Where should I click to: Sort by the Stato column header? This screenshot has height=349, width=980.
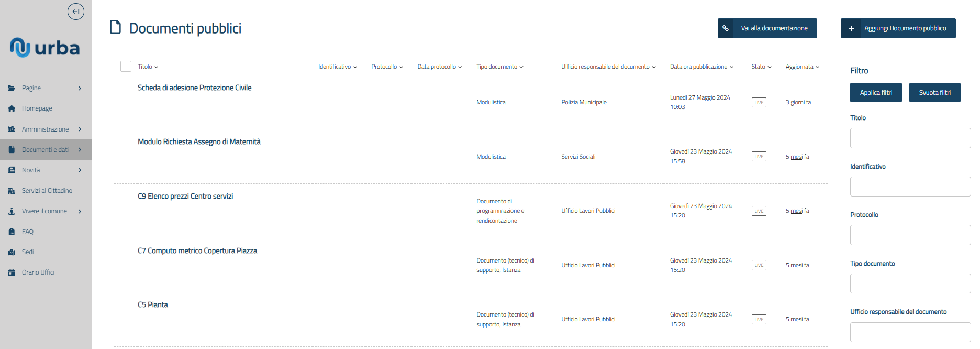(x=761, y=67)
